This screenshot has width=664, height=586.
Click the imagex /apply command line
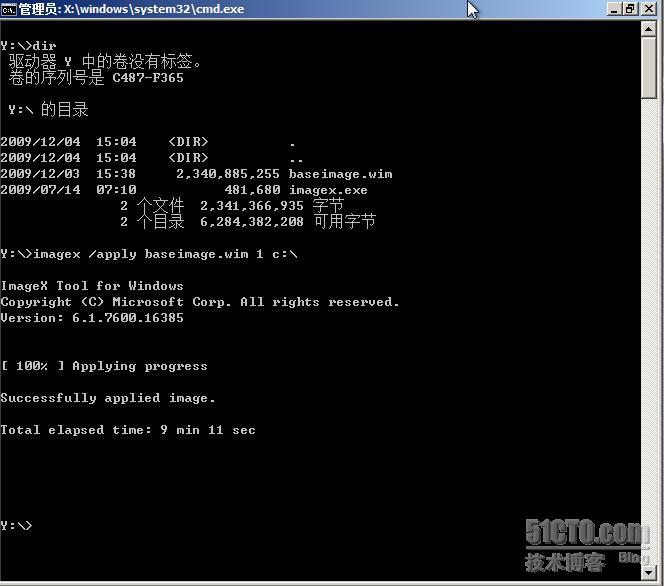(149, 254)
